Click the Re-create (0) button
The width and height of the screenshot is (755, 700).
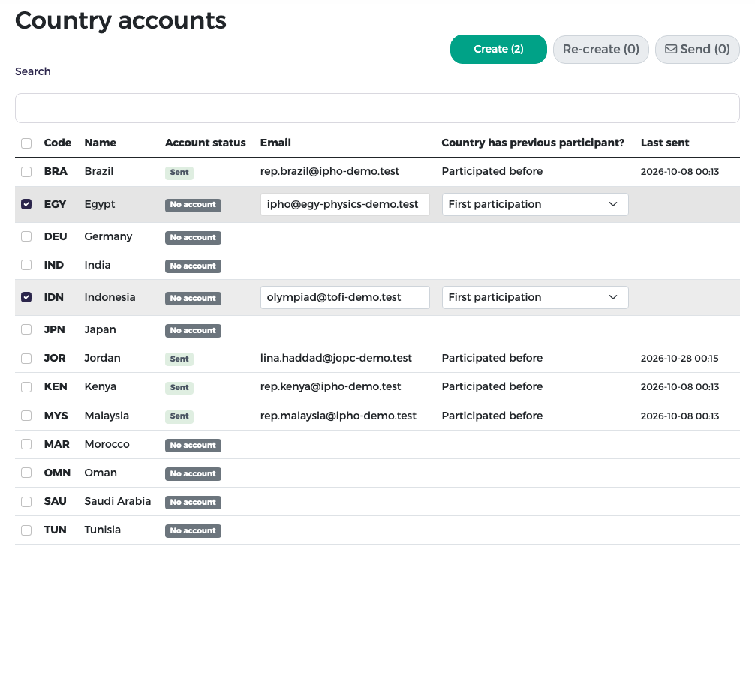(601, 49)
